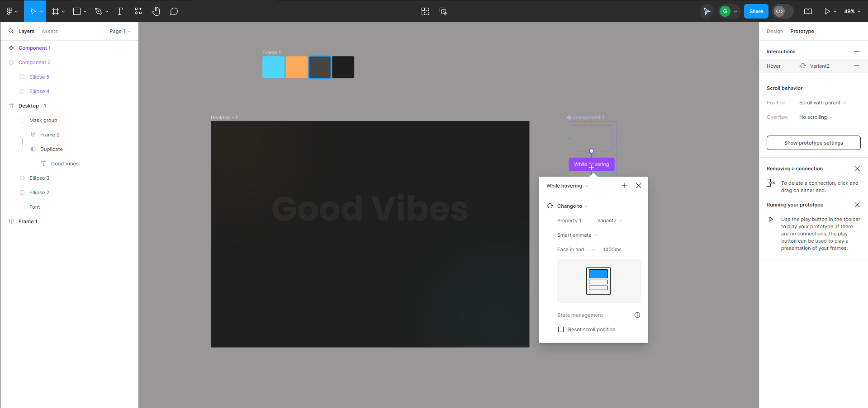Select the Text tool
This screenshot has width=868, height=408.
point(119,11)
